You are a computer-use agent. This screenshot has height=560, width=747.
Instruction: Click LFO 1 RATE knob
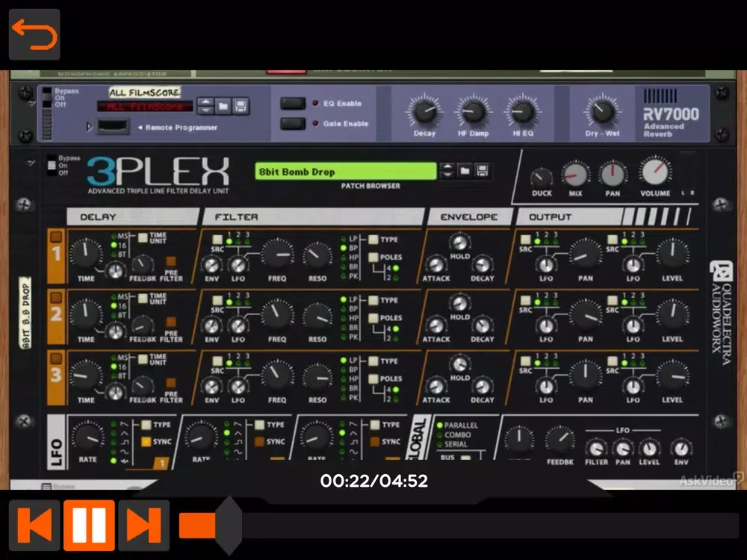click(87, 439)
